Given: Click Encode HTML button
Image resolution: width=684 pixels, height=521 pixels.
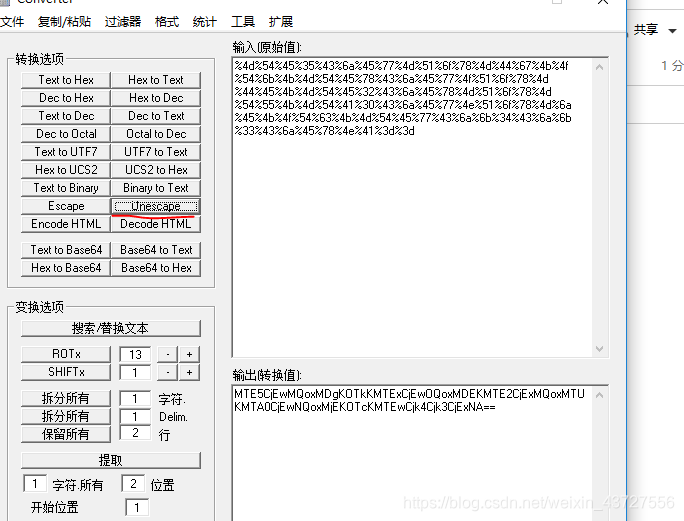Looking at the screenshot, I should (x=66, y=224).
